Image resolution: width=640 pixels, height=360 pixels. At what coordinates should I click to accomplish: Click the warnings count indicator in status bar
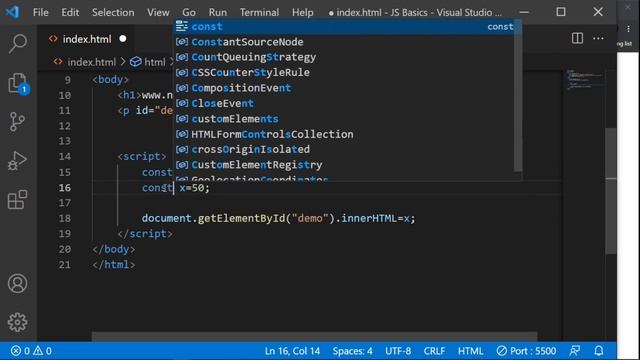[x=42, y=351]
